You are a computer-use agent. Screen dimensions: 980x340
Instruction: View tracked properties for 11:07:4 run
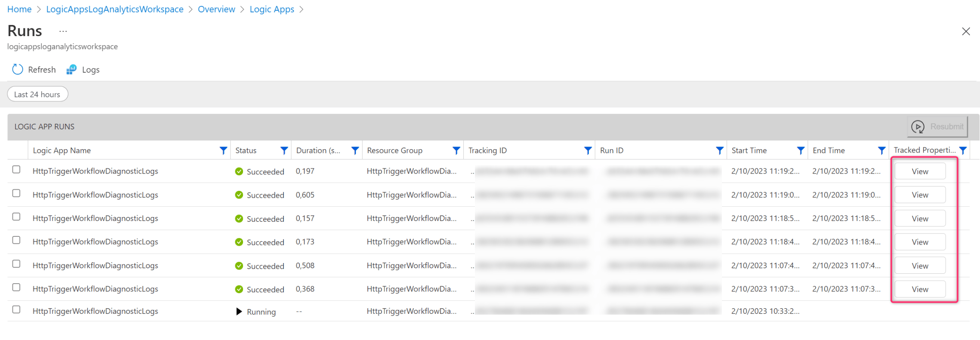point(920,266)
